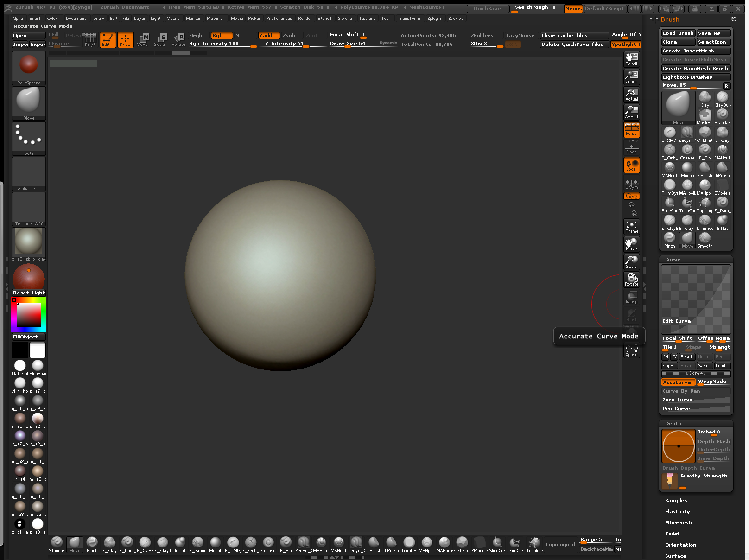Viewport: 749px width, 560px height.
Task: Expand the Surface section
Action: (x=676, y=556)
